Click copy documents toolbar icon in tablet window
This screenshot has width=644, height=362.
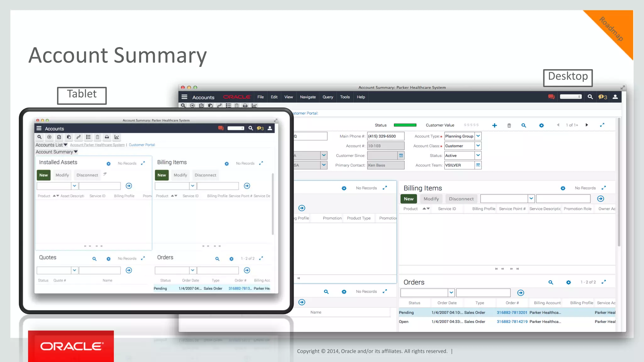pos(69,137)
